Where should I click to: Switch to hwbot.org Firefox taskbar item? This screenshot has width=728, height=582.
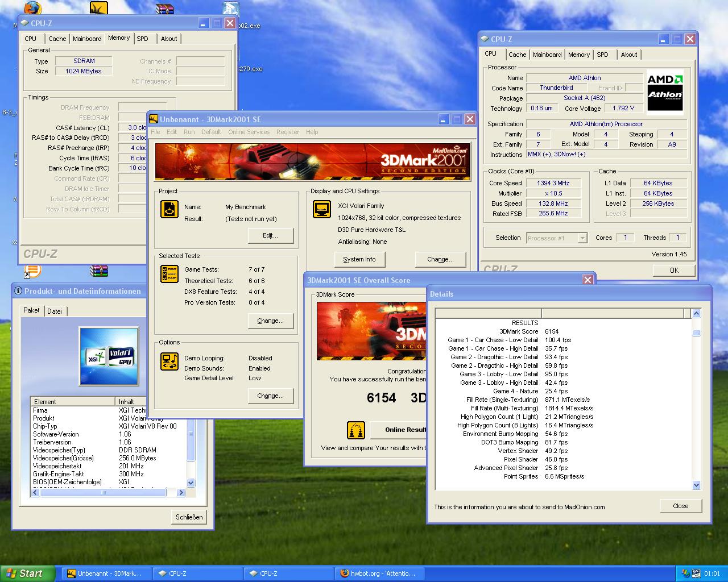[378, 573]
